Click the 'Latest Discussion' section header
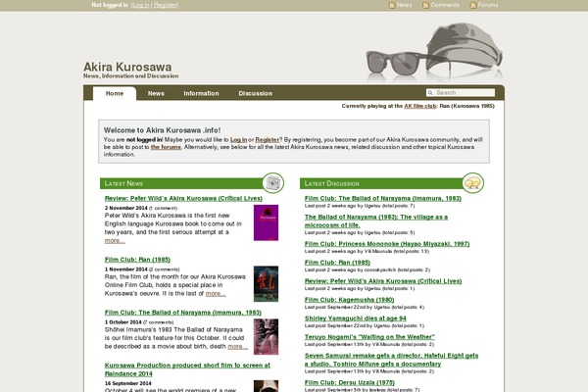 coord(331,183)
